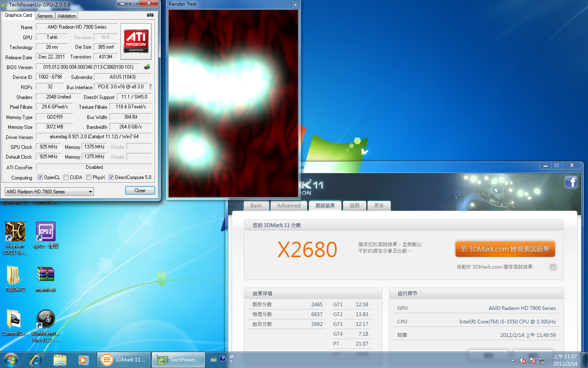The image size is (588, 368).
Task: Toggle the DirectCompute 5.0 checkbox
Action: (x=111, y=177)
